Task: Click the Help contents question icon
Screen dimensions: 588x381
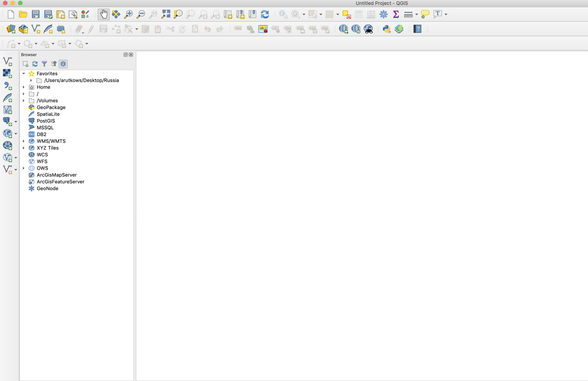Action: click(417, 29)
